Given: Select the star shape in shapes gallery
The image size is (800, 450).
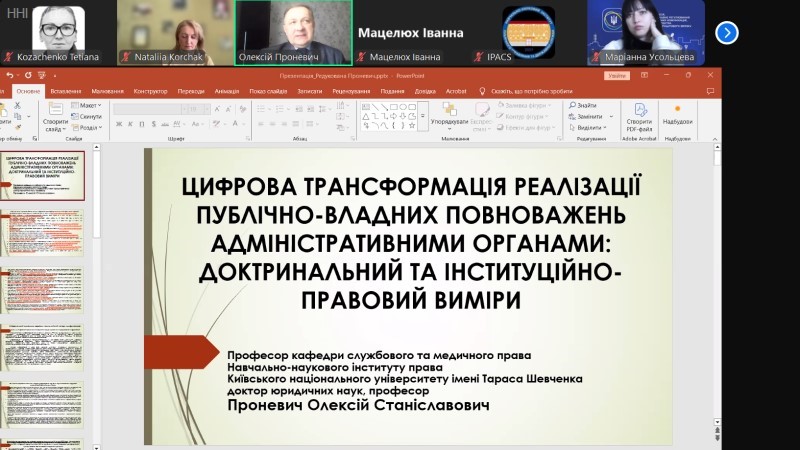Looking at the screenshot, I should 412,125.
